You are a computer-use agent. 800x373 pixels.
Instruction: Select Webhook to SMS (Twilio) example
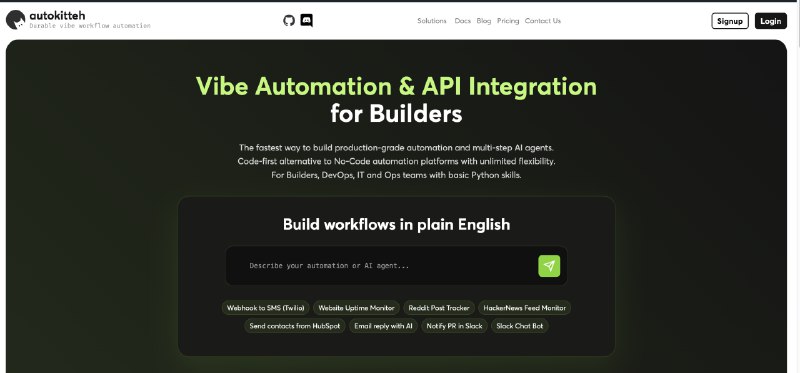266,308
